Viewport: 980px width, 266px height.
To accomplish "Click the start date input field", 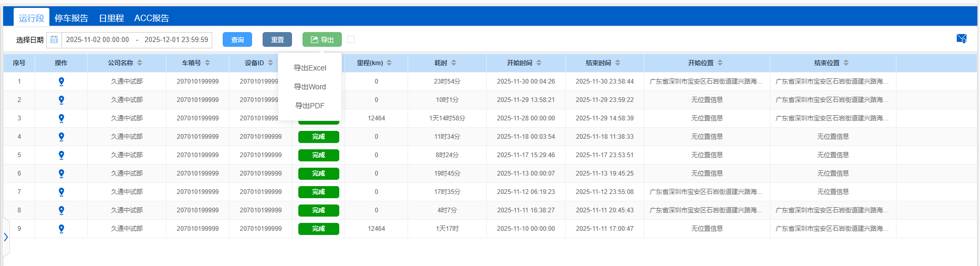I will pyautogui.click(x=98, y=40).
